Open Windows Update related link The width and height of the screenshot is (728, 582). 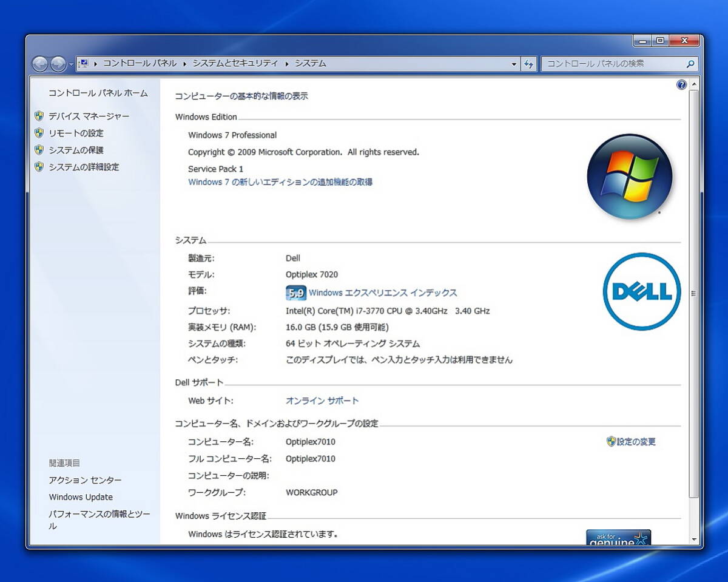pyautogui.click(x=81, y=497)
